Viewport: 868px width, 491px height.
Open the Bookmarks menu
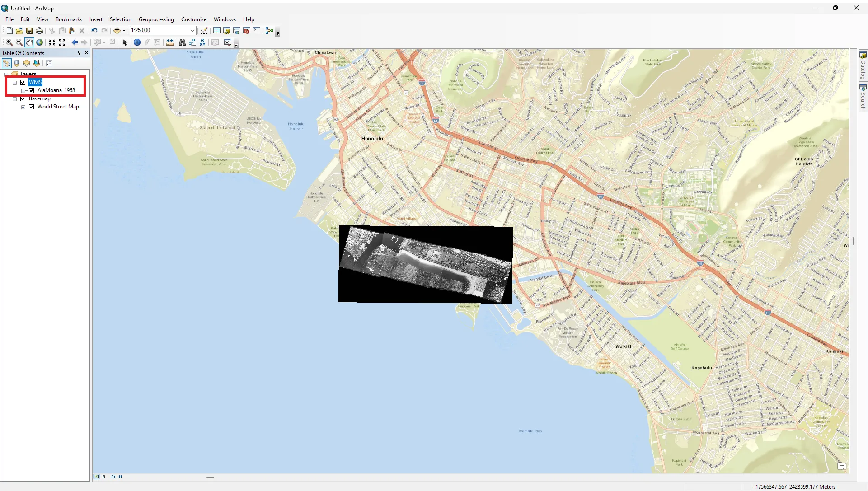coord(69,19)
